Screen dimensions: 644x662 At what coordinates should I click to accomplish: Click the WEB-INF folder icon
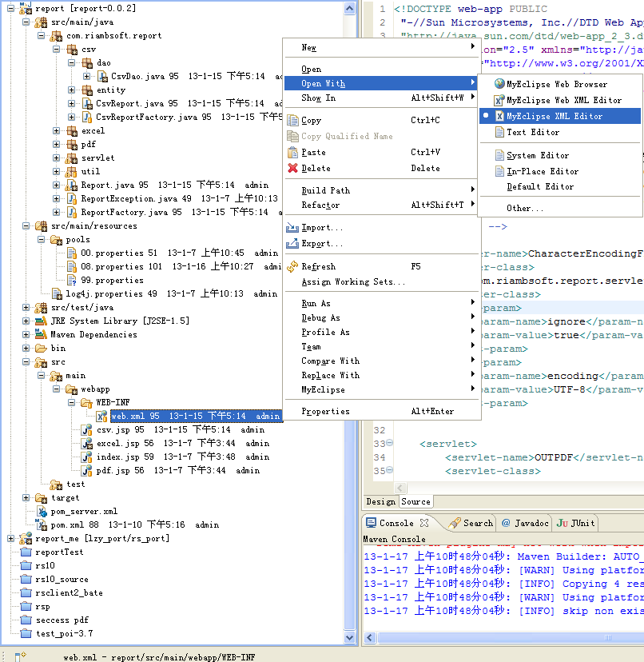[86, 402]
